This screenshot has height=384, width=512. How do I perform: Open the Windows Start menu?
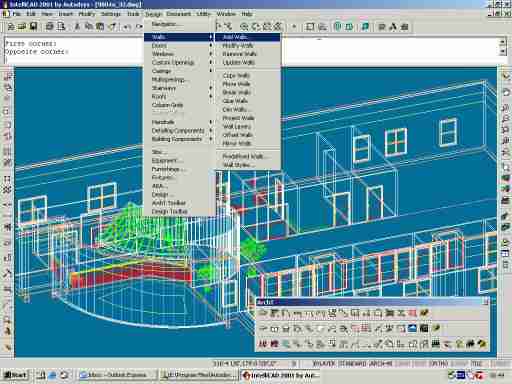point(15,375)
